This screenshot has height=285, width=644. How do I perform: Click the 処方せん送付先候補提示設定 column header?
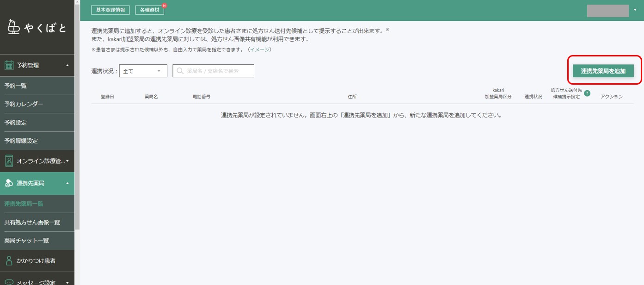point(566,93)
